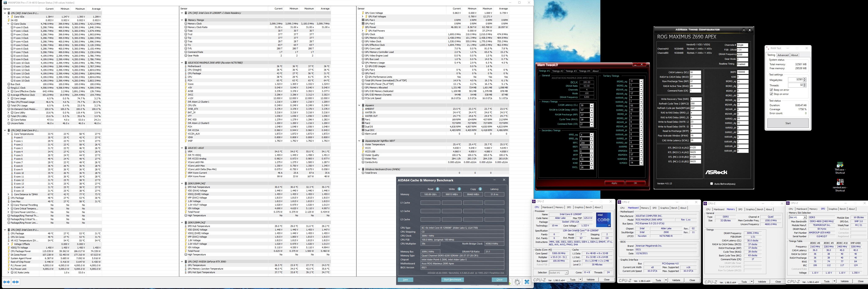Toggle Stop on error in RAM Test
Screen dimensions: 868x289
[771, 94]
